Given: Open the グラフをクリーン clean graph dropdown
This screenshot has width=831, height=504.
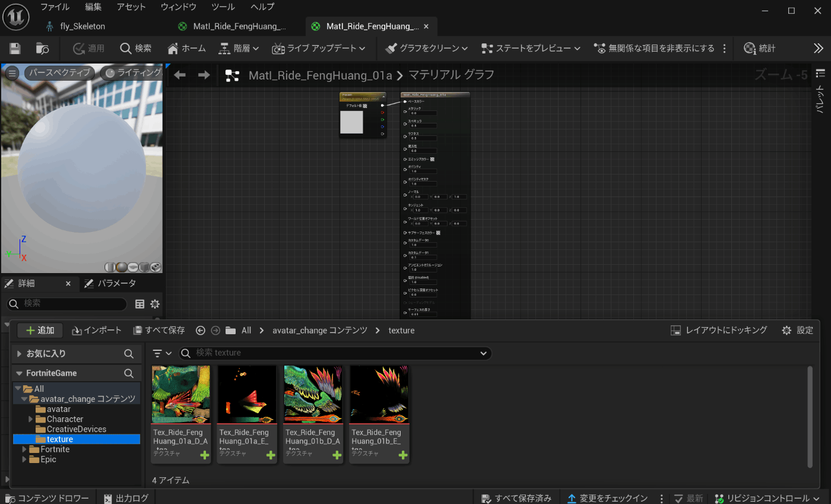Looking at the screenshot, I should pos(426,49).
